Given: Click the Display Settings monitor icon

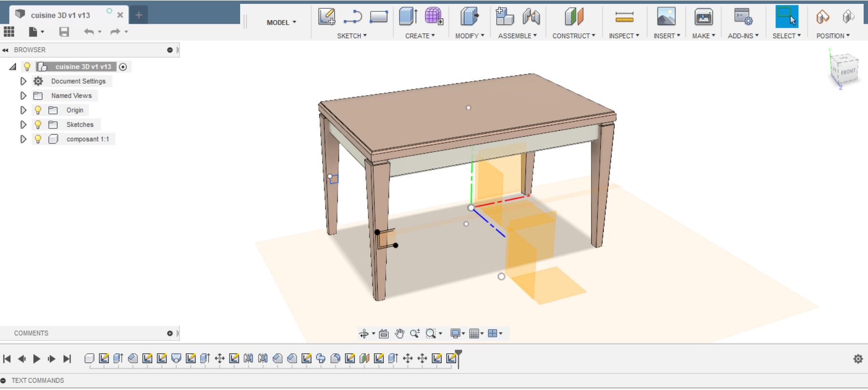Looking at the screenshot, I should (x=455, y=334).
